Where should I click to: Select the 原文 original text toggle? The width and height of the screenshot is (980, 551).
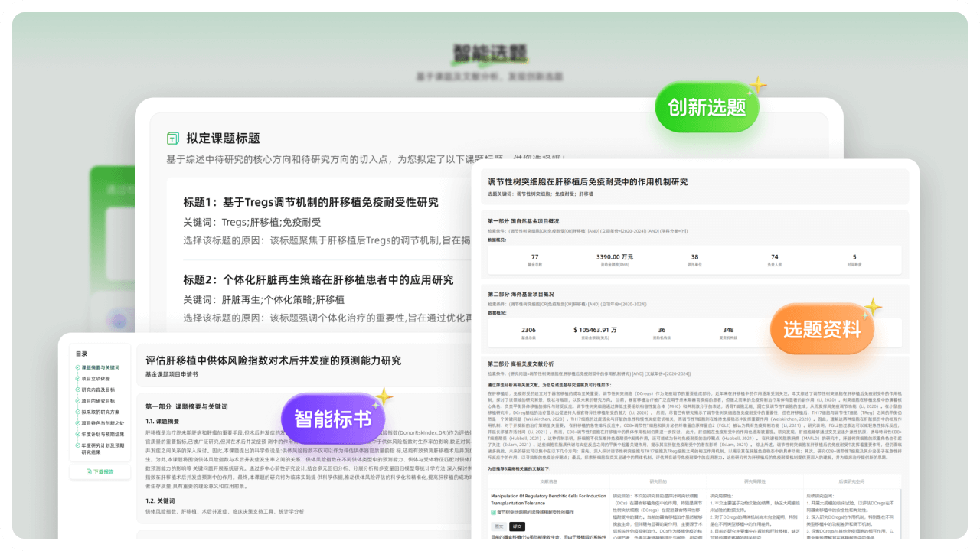(498, 527)
